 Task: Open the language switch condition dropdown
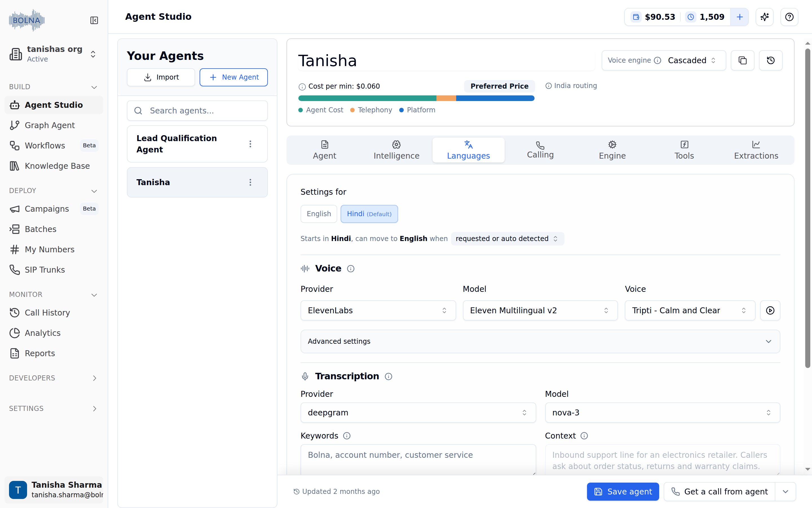pyautogui.click(x=507, y=238)
